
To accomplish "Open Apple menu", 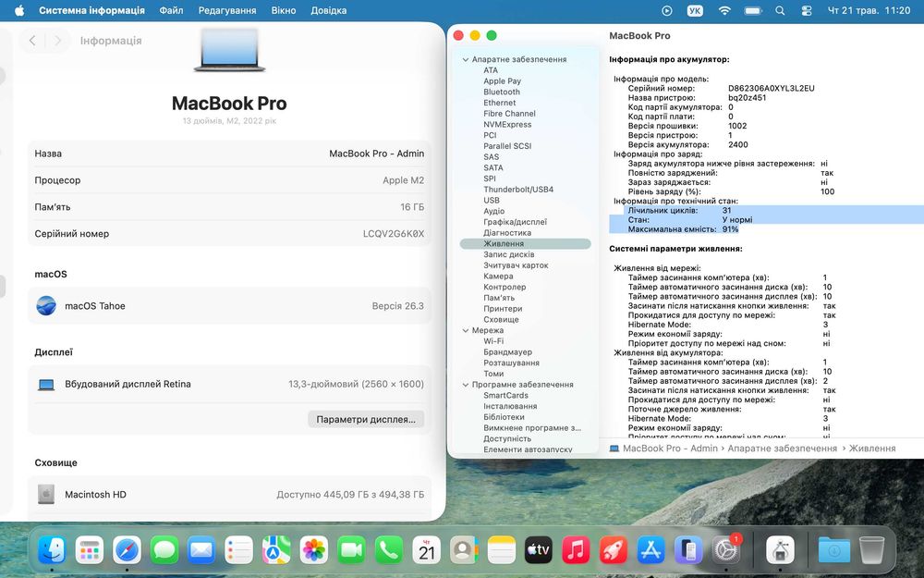I will pos(19,10).
